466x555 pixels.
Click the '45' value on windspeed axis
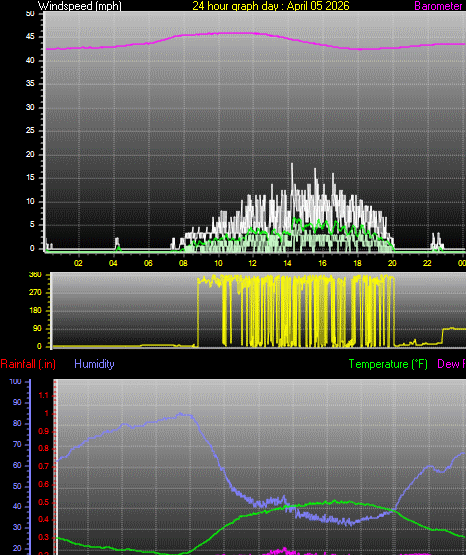click(x=30, y=37)
